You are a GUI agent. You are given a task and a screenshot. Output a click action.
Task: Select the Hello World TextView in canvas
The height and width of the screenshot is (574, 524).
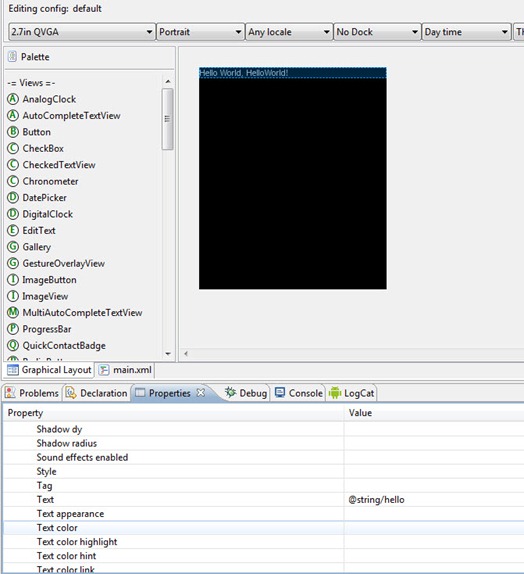coord(293,73)
